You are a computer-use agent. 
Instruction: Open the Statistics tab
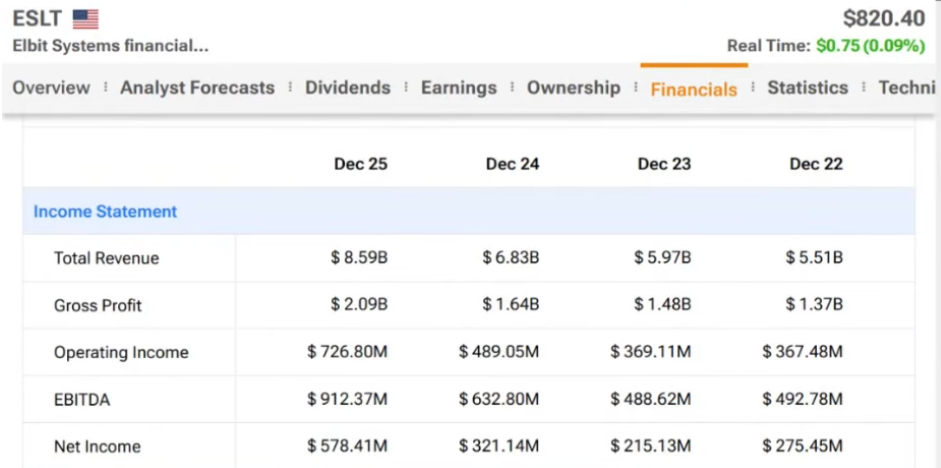pyautogui.click(x=808, y=88)
